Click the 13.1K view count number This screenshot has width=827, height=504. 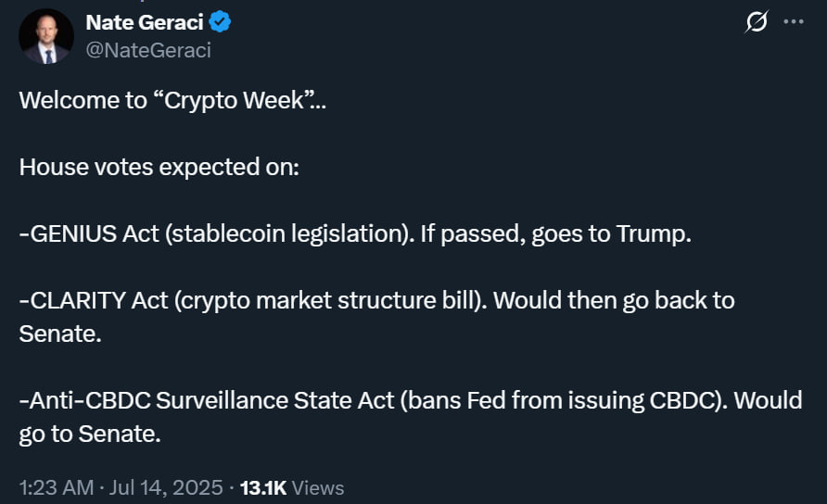(263, 488)
